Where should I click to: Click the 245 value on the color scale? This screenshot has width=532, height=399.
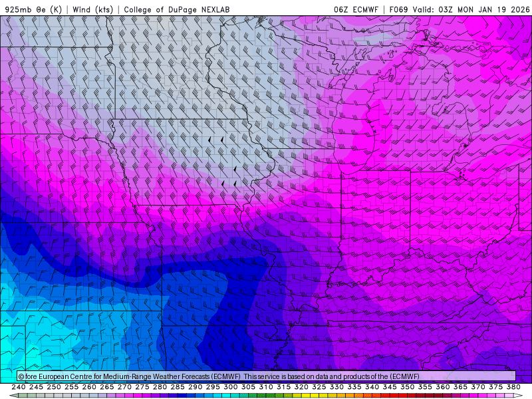36,387
